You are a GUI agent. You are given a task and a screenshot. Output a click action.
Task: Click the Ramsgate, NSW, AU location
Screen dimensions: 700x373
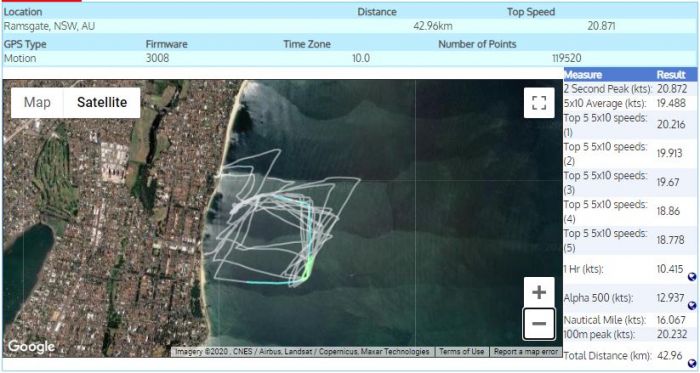(x=49, y=26)
